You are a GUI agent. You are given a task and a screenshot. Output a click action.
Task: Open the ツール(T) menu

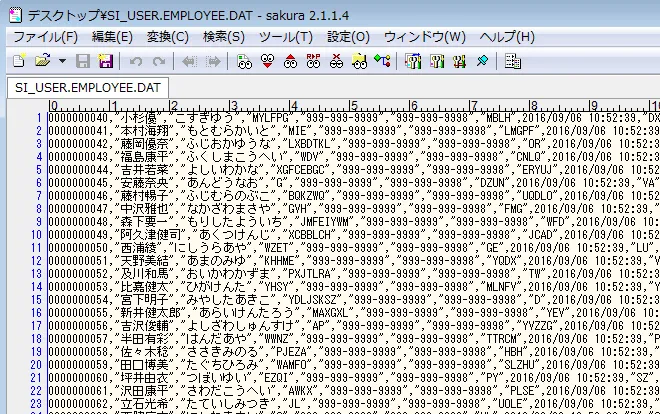286,37
